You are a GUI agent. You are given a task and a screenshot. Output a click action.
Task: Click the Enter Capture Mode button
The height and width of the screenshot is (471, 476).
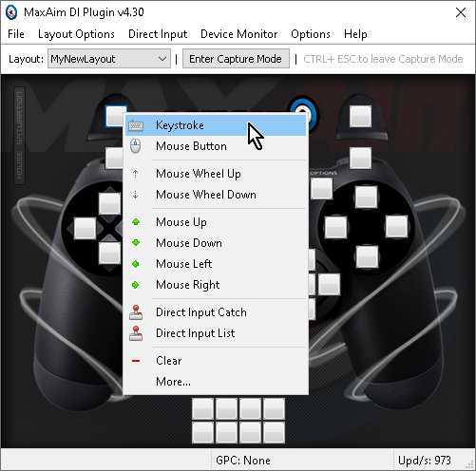(x=236, y=59)
